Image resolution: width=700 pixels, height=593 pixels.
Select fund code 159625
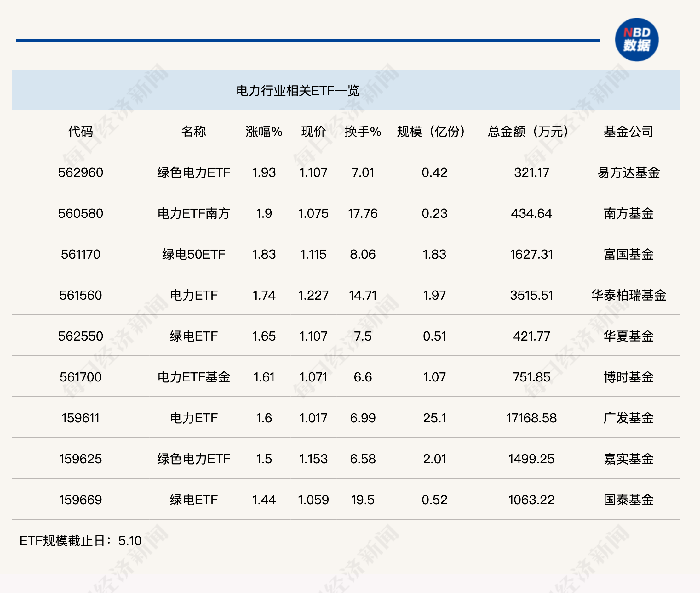coord(80,459)
